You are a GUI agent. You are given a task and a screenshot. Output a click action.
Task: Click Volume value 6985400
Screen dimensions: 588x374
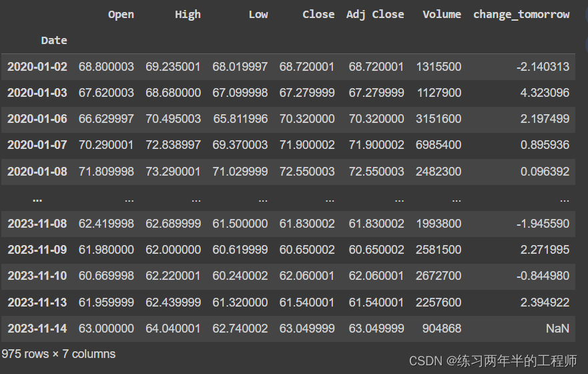click(x=438, y=145)
